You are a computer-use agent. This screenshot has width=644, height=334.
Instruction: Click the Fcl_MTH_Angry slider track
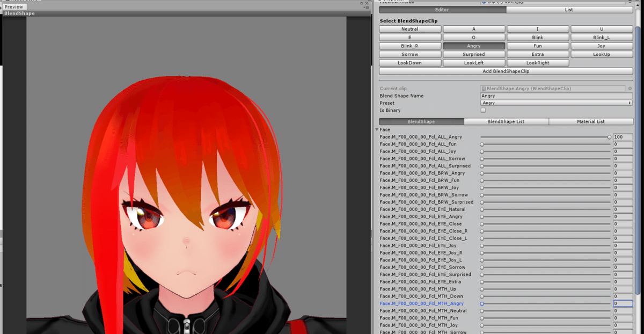click(546, 303)
